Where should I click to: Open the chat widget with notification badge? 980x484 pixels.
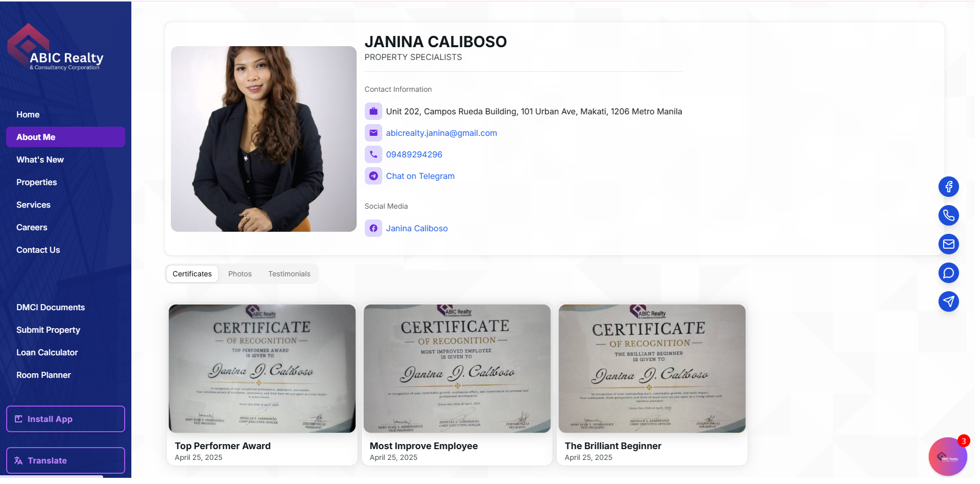point(948,456)
